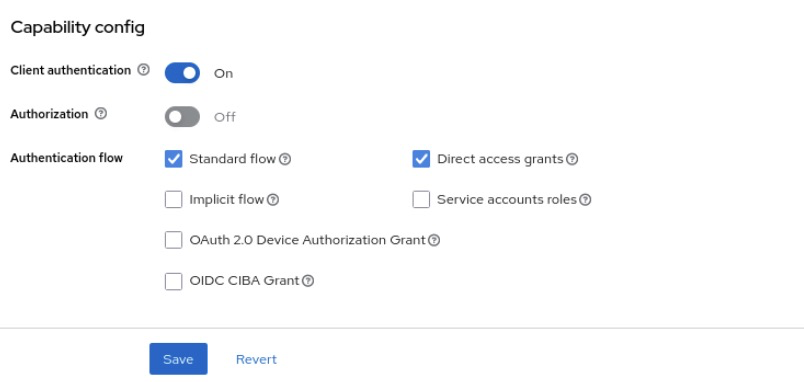Click the Revert link
Viewport: 804px width, 382px height.
tap(256, 359)
